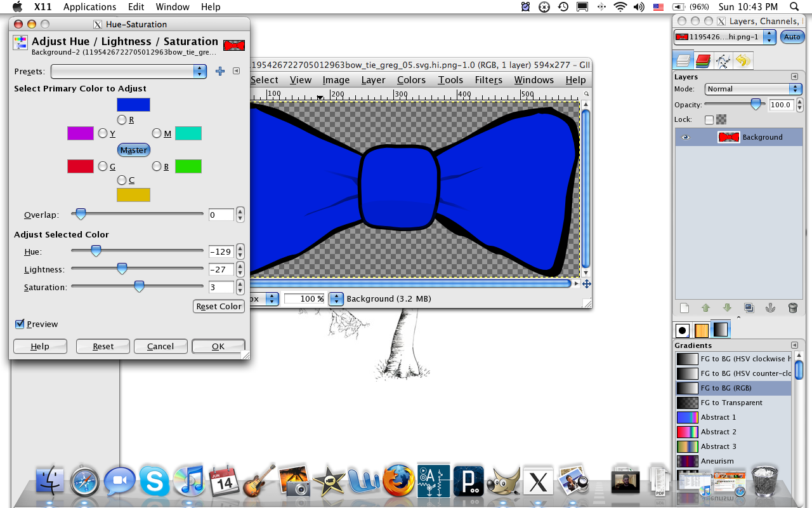The image size is (812, 508).
Task: Open the presets menu triangle icon
Action: (236, 71)
